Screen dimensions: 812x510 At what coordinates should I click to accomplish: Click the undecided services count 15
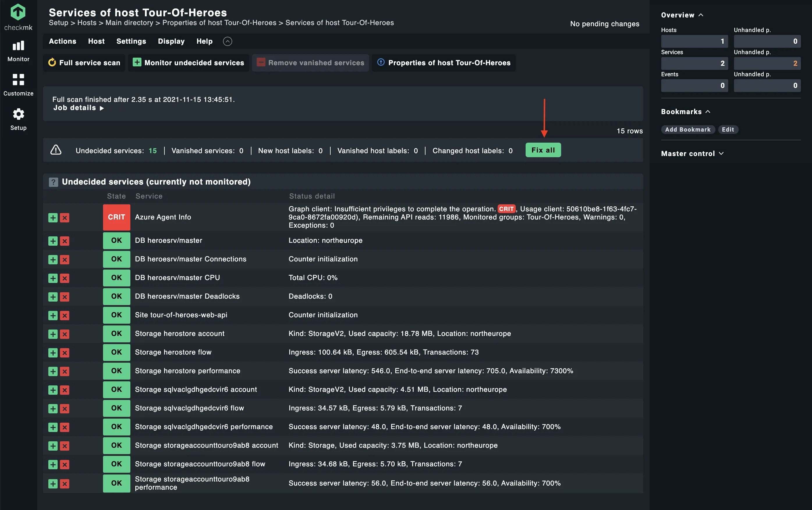tap(153, 151)
